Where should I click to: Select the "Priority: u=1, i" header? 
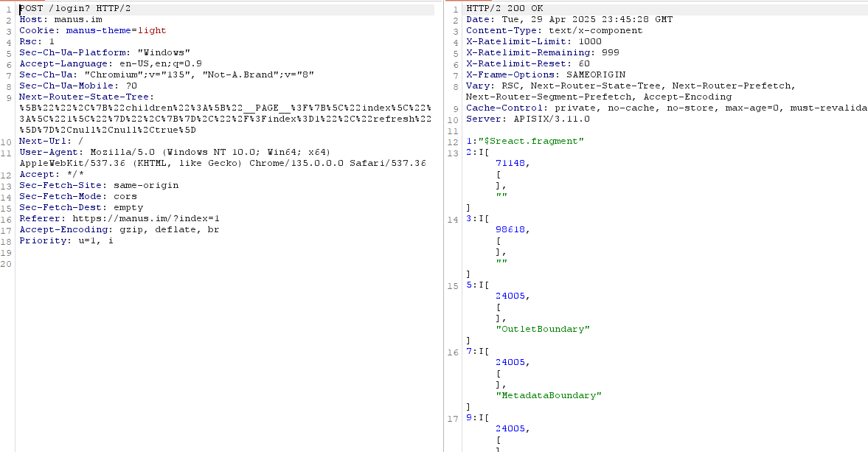click(66, 240)
